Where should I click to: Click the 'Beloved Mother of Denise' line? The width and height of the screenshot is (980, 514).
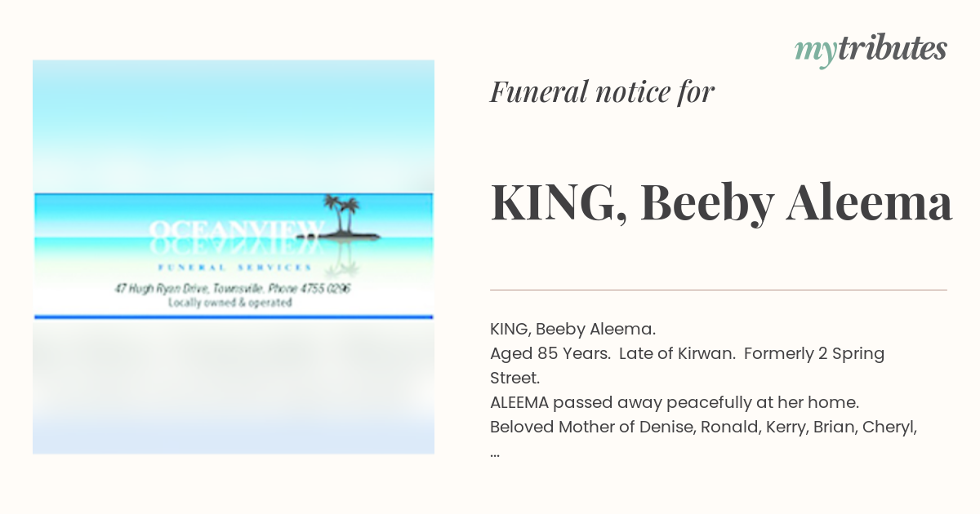[x=703, y=428]
